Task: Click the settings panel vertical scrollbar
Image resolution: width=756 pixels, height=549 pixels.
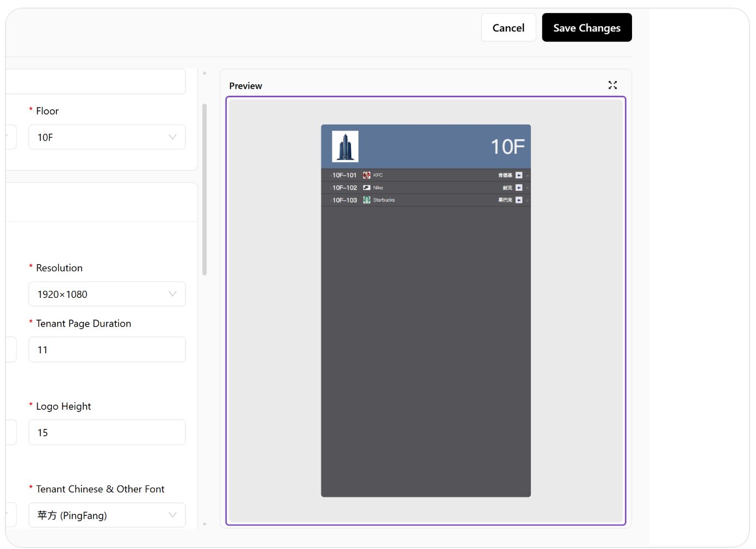Action: click(205, 189)
